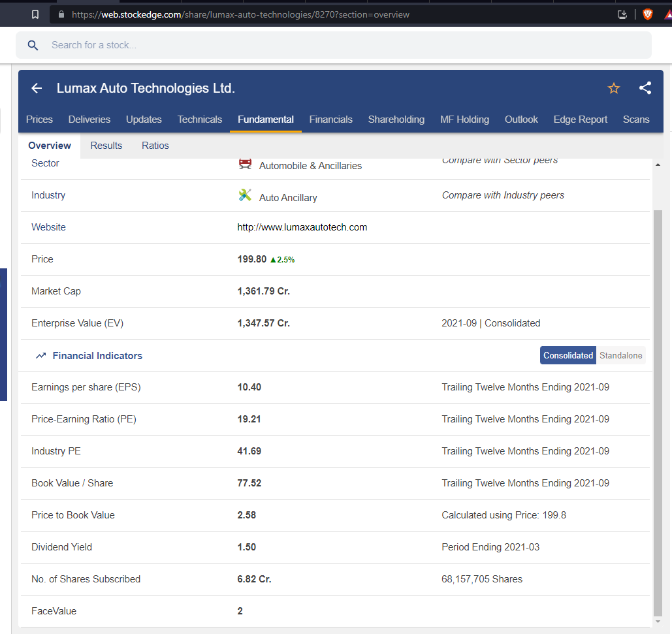
Task: Open the Shareholding tab
Action: point(396,119)
